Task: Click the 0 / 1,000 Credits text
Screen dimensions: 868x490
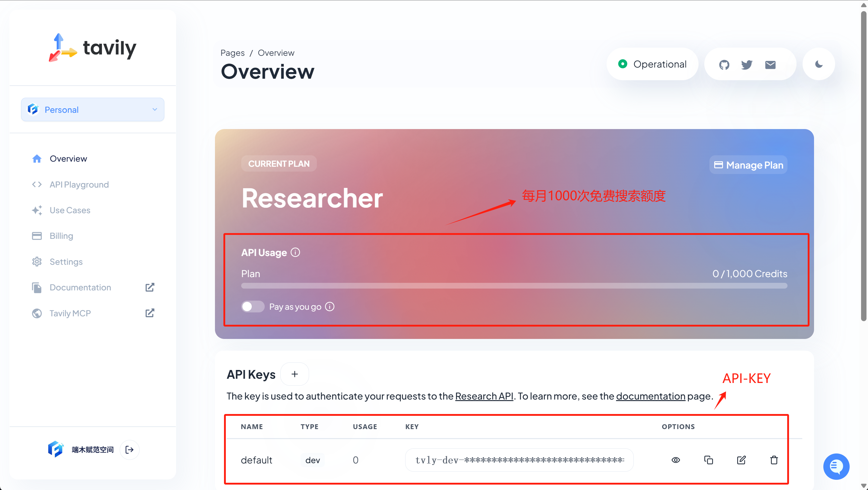Action: click(x=750, y=273)
